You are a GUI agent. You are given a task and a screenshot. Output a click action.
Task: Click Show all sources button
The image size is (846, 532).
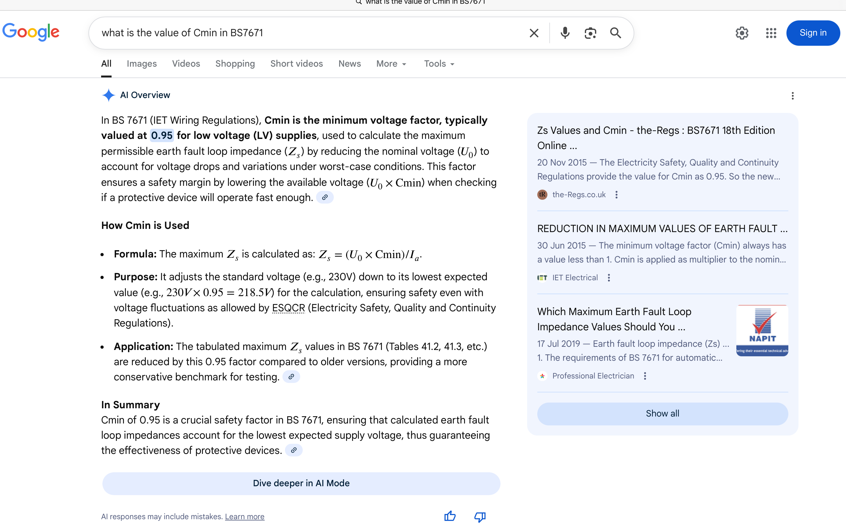pyautogui.click(x=662, y=413)
